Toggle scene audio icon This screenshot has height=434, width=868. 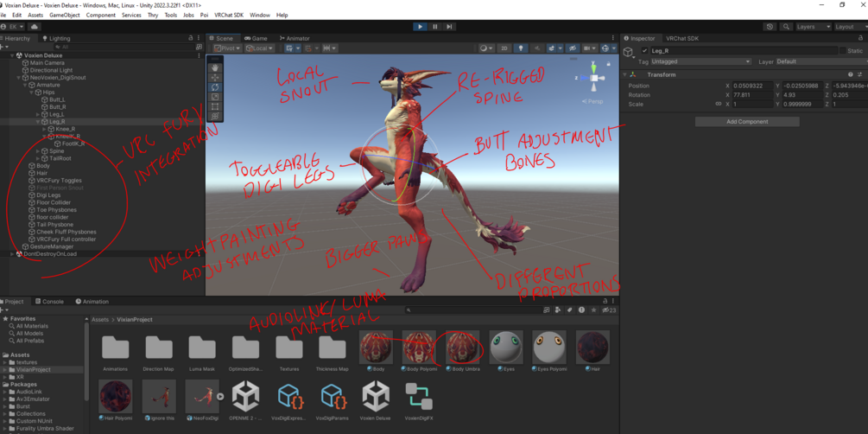tap(536, 48)
